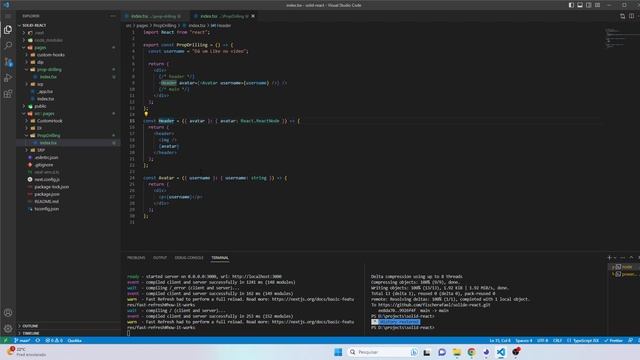Switch to first index.tsx prop-drilling tab
Screen dimensions: 640x360
coord(155,16)
